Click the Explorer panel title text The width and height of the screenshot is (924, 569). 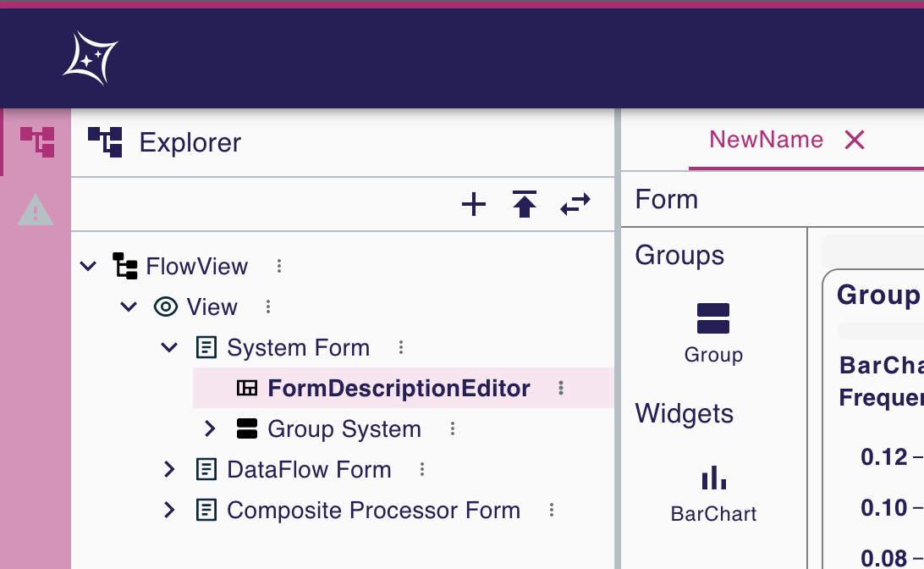tap(190, 141)
